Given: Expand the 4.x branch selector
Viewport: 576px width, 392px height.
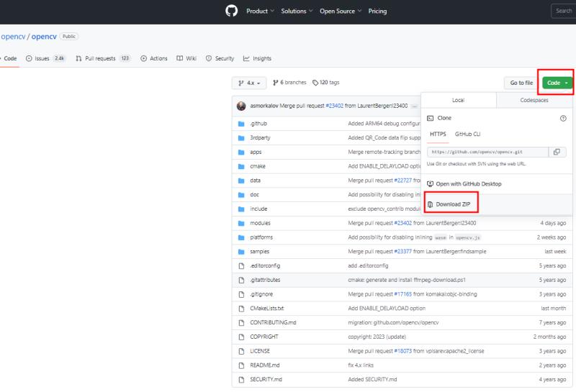Looking at the screenshot, I should pos(250,83).
